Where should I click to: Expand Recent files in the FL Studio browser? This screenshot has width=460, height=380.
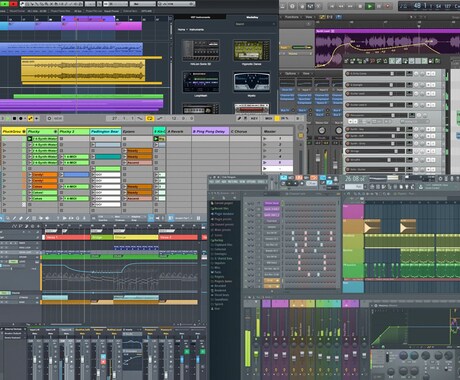tap(221, 209)
